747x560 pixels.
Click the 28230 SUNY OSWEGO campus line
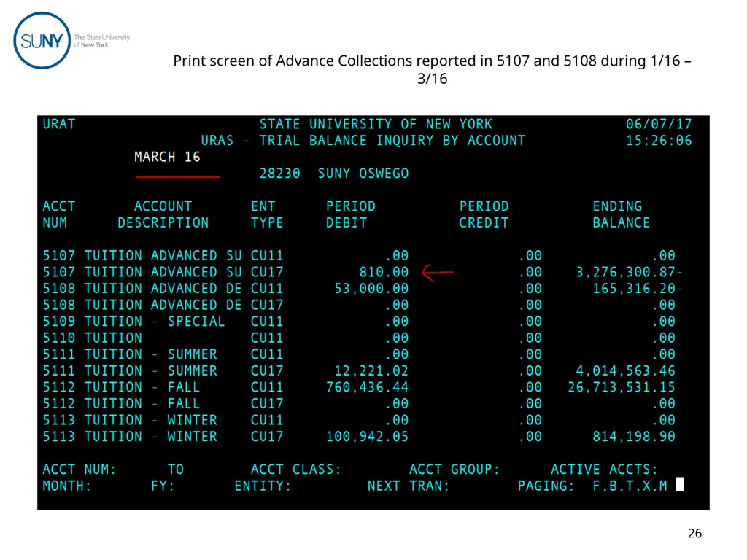[x=334, y=174]
